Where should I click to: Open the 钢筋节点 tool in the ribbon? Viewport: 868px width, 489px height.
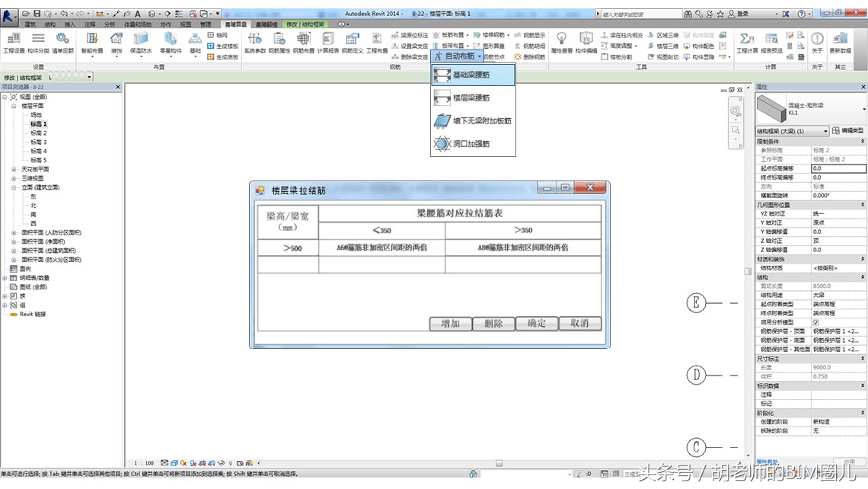click(496, 56)
